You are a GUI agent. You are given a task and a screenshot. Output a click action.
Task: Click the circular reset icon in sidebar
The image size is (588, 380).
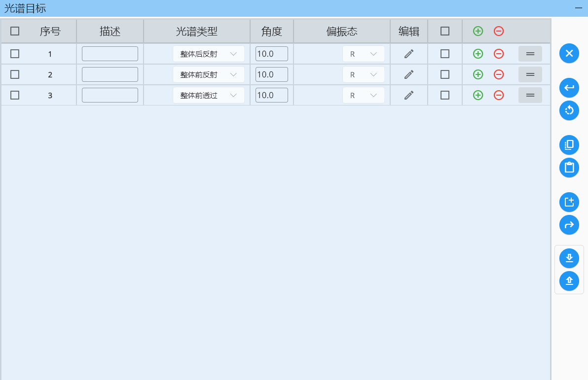point(569,110)
